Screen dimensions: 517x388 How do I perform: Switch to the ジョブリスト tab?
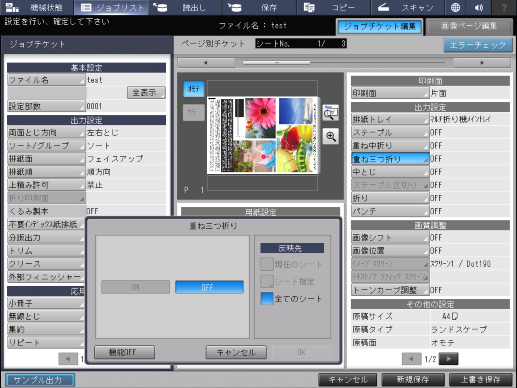click(112, 7)
